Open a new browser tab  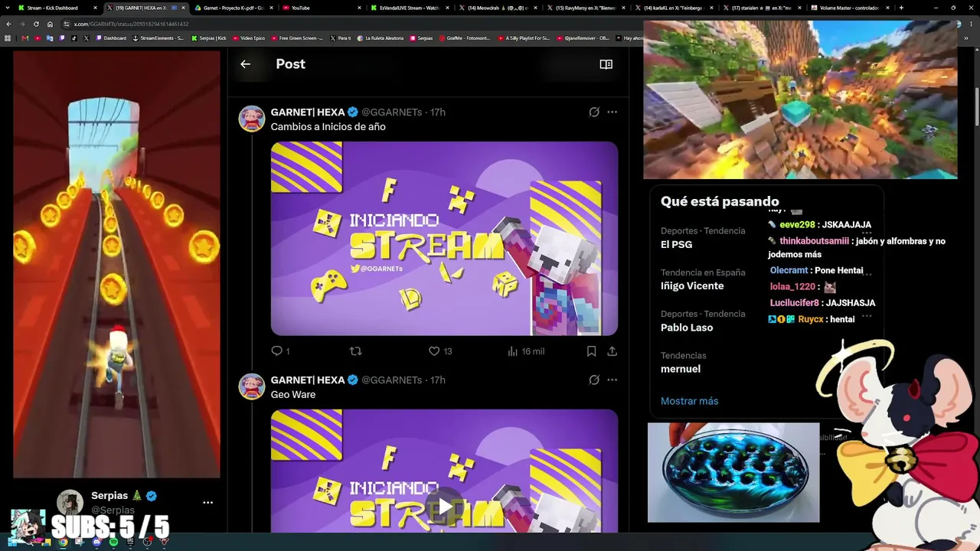901,8
